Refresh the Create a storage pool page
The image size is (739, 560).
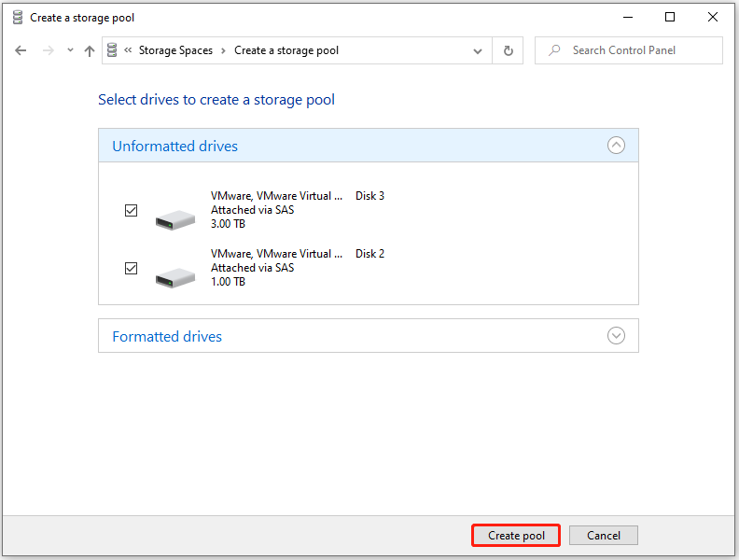pyautogui.click(x=508, y=50)
